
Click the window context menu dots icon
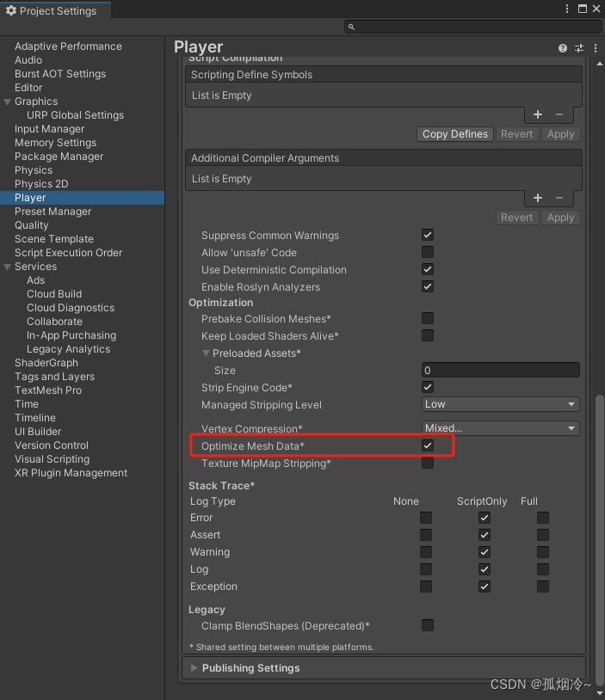567,8
